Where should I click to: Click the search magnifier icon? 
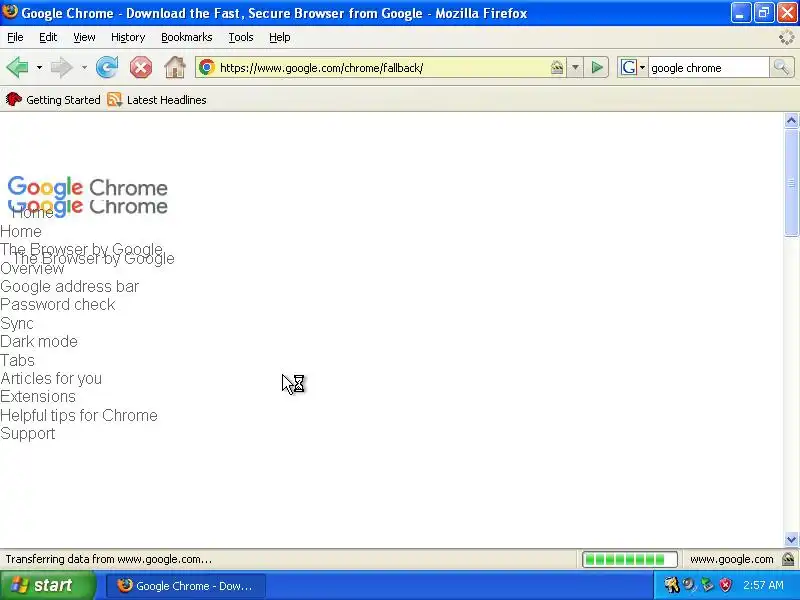coord(781,67)
